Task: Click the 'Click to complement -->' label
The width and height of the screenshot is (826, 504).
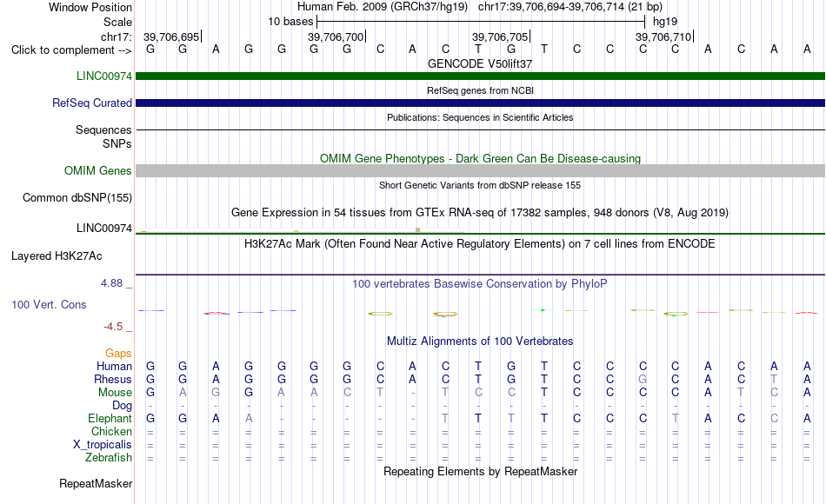Action: [x=71, y=50]
